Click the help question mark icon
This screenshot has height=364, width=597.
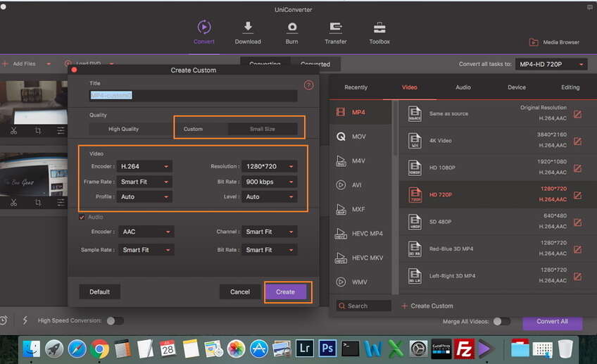click(x=309, y=85)
